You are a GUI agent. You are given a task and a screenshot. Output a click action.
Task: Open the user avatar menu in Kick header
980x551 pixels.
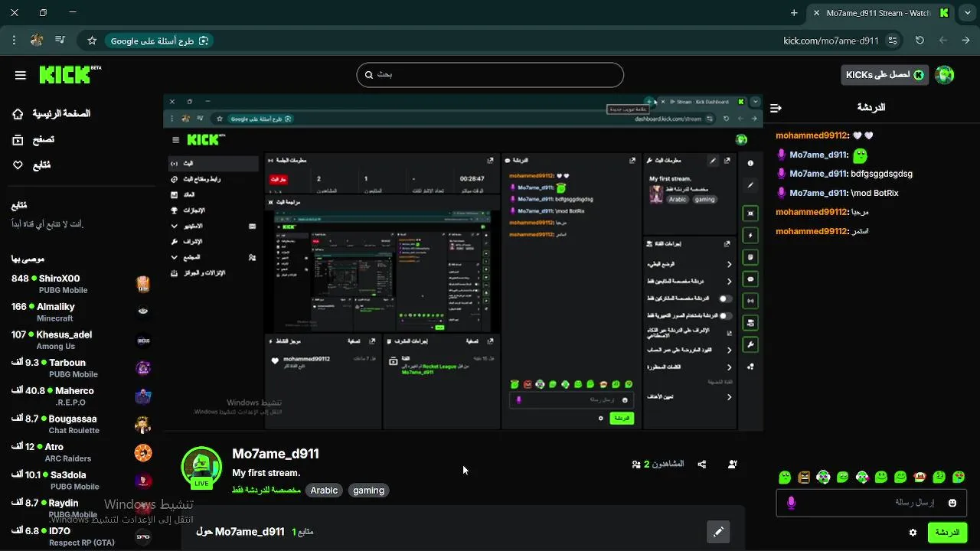[945, 74]
